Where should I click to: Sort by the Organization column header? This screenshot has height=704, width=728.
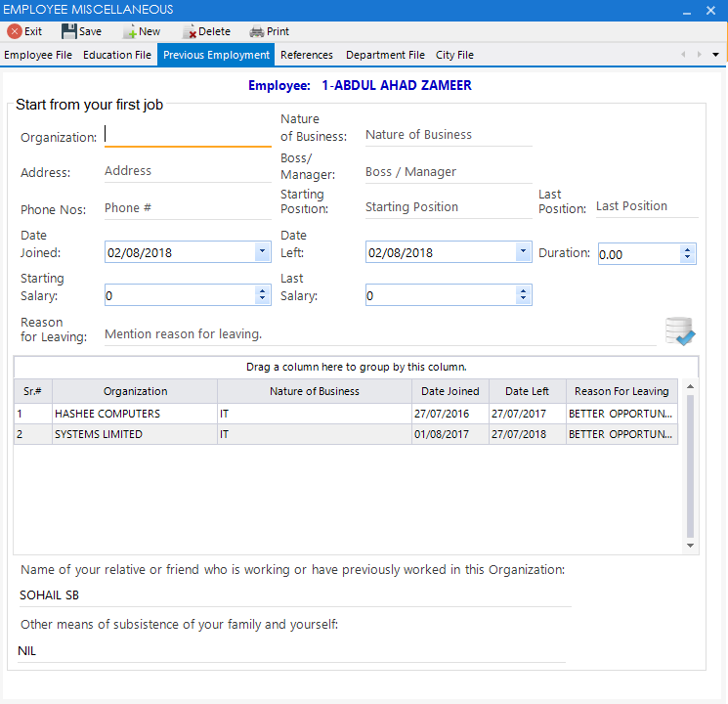click(135, 391)
